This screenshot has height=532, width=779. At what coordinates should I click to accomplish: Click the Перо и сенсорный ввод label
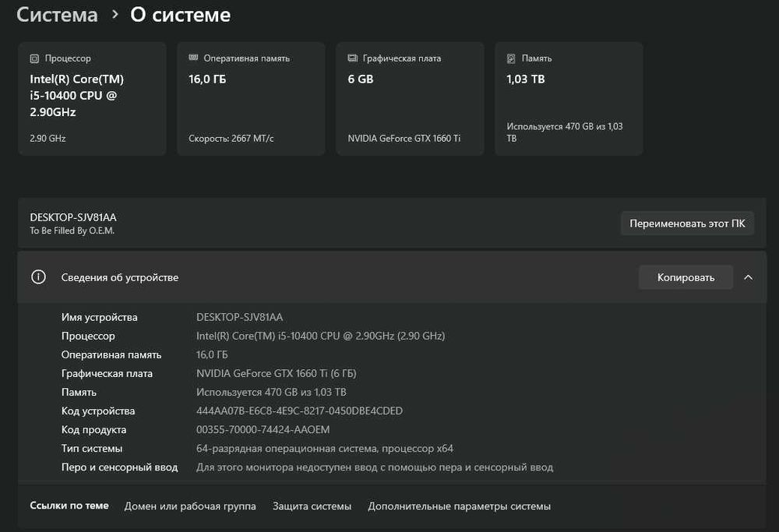[119, 467]
